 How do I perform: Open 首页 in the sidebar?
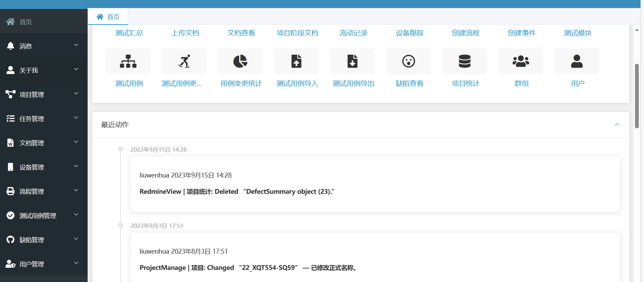[x=44, y=21]
